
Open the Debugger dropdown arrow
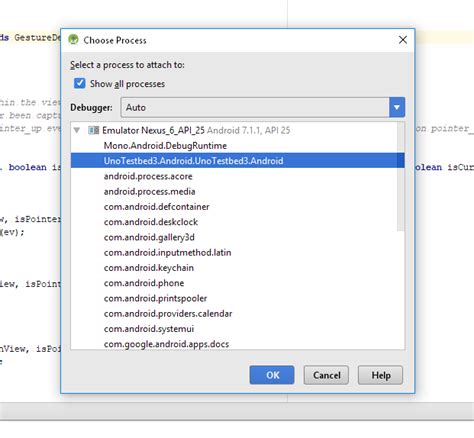[x=397, y=107]
